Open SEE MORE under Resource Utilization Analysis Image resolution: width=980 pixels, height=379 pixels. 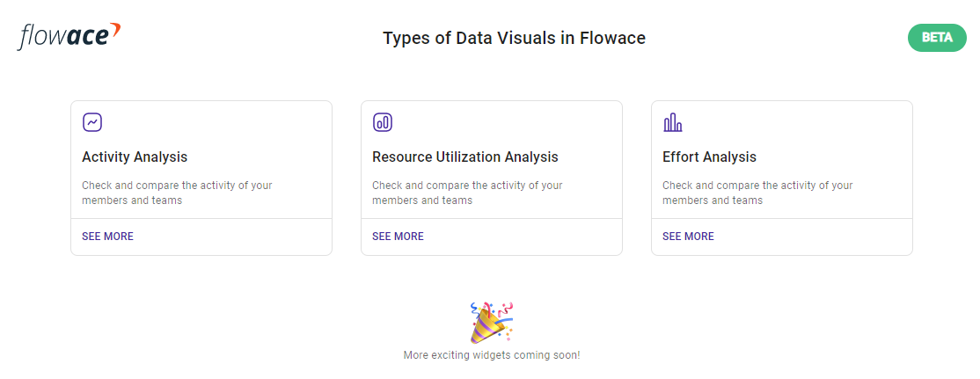click(399, 237)
